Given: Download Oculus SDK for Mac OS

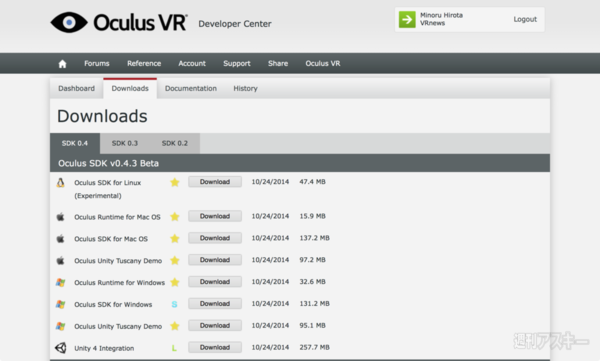Looking at the screenshot, I should (x=215, y=238).
